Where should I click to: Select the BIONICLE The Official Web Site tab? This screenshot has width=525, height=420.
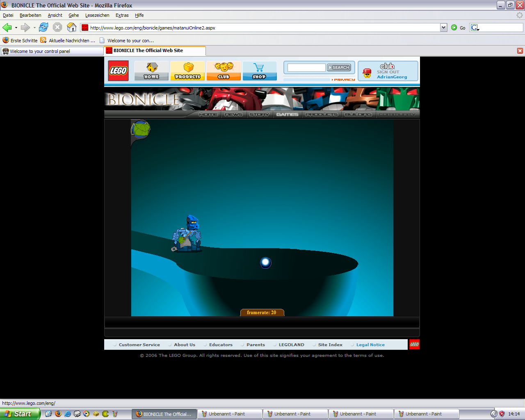[x=155, y=50]
